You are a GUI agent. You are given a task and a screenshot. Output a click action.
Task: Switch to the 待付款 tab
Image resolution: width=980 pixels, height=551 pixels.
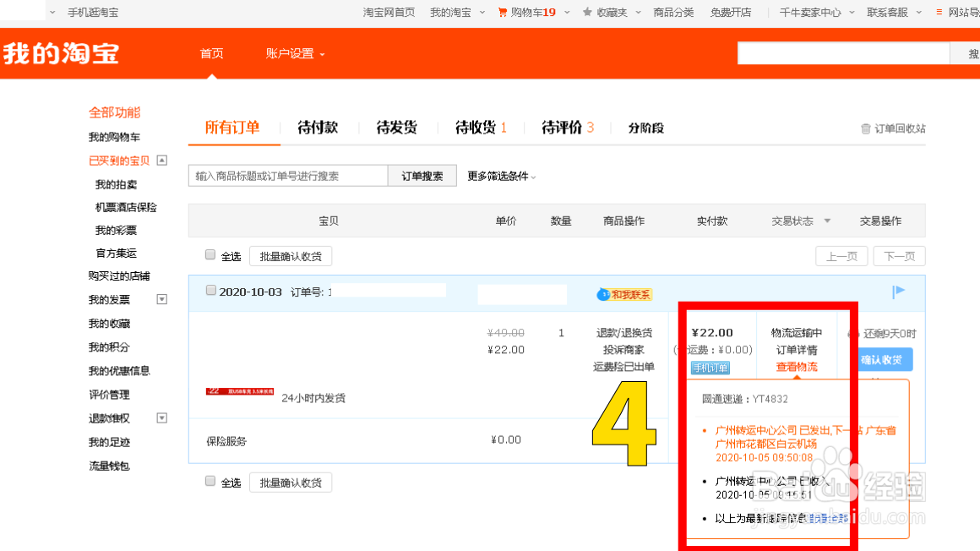tap(318, 128)
